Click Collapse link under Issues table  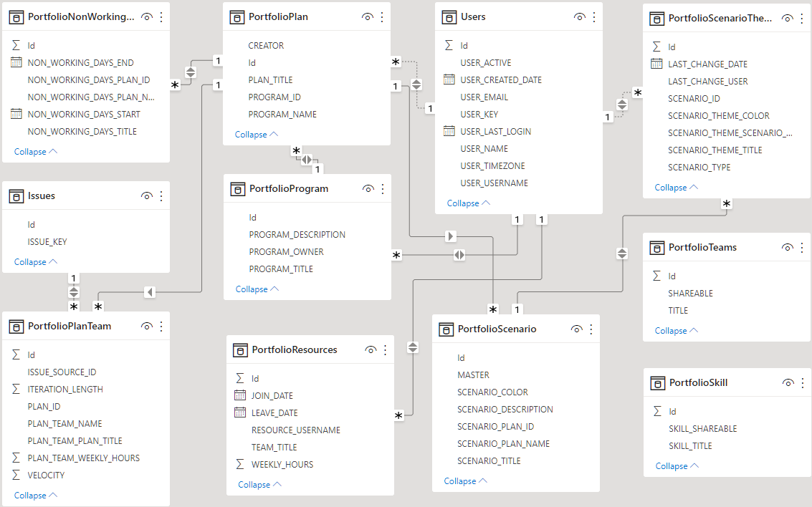[35, 262]
